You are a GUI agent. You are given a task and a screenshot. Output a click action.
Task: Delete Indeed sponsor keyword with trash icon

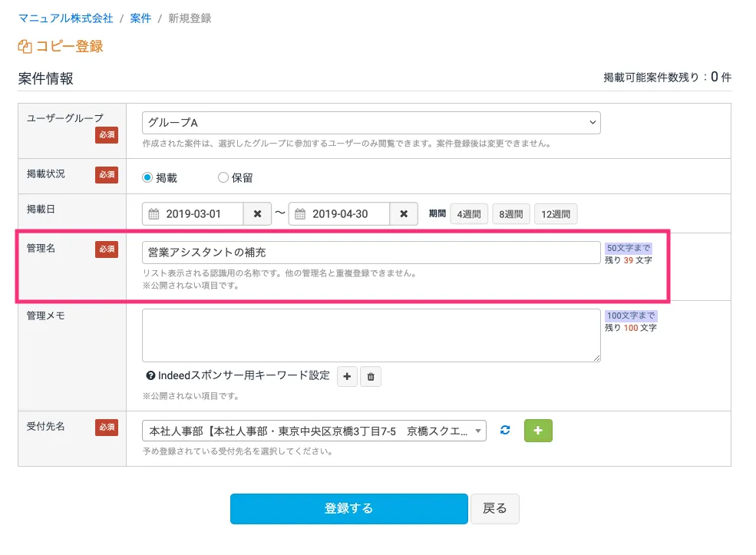[x=371, y=376]
